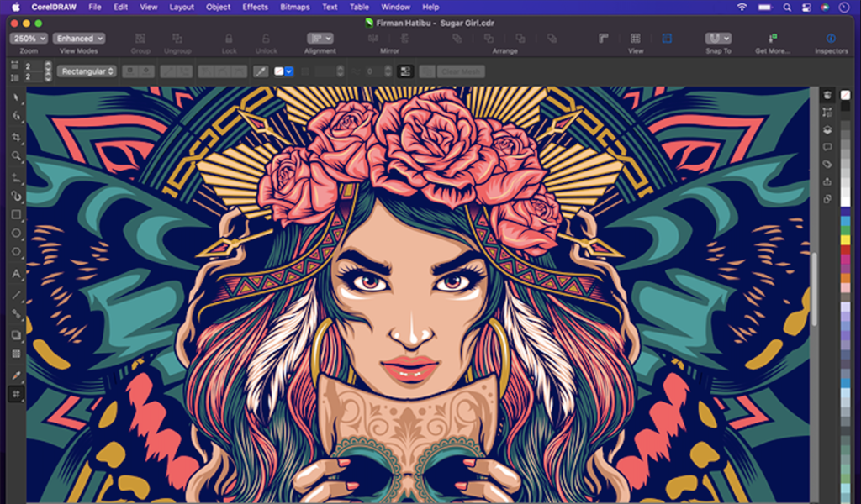Select the Text tool
Viewport: 861px width, 504px height.
point(16,274)
